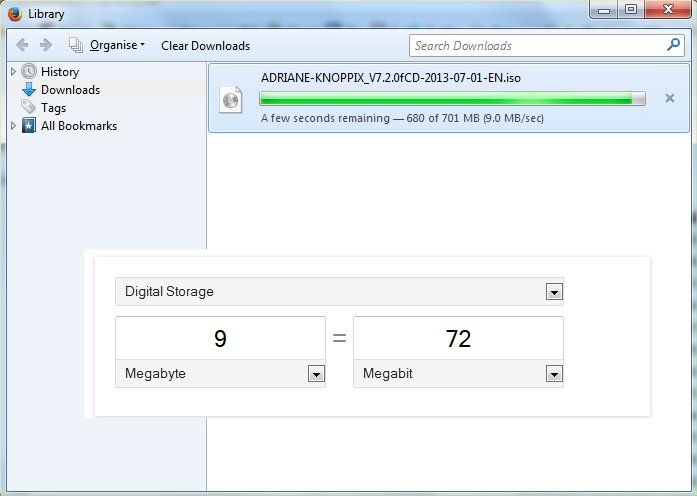The width and height of the screenshot is (697, 496).
Task: Select All Bookmarks in the sidebar
Action: pyautogui.click(x=79, y=126)
